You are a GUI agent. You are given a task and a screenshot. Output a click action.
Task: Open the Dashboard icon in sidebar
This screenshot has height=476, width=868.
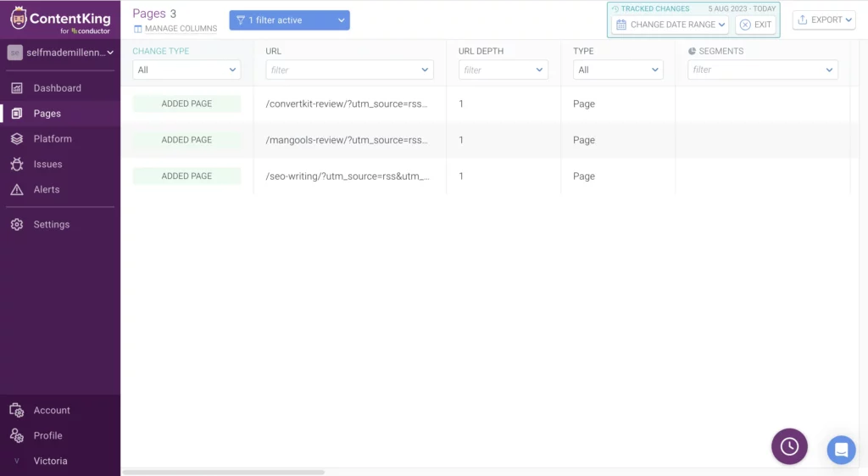coord(17,88)
